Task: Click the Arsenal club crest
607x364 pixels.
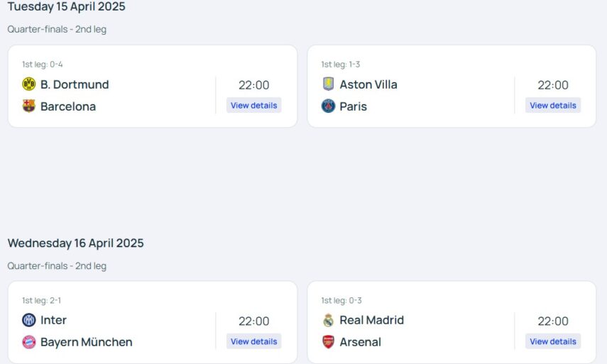Action: 328,342
